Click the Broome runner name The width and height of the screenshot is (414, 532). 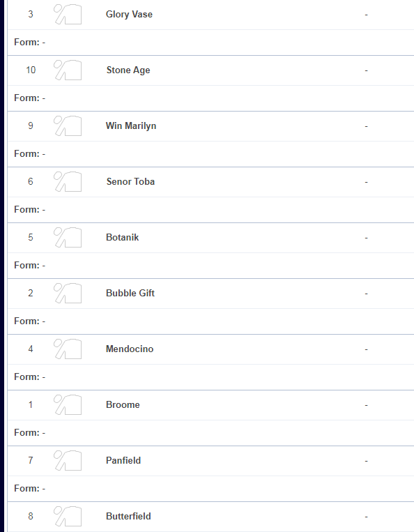(123, 404)
